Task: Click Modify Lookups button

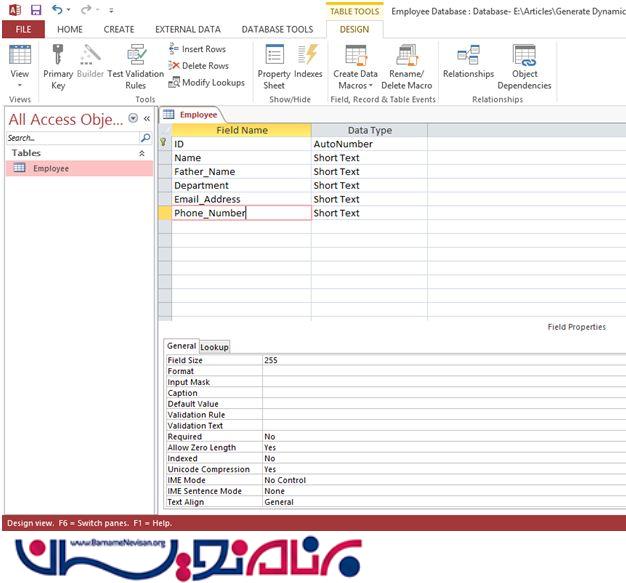Action: [x=206, y=83]
